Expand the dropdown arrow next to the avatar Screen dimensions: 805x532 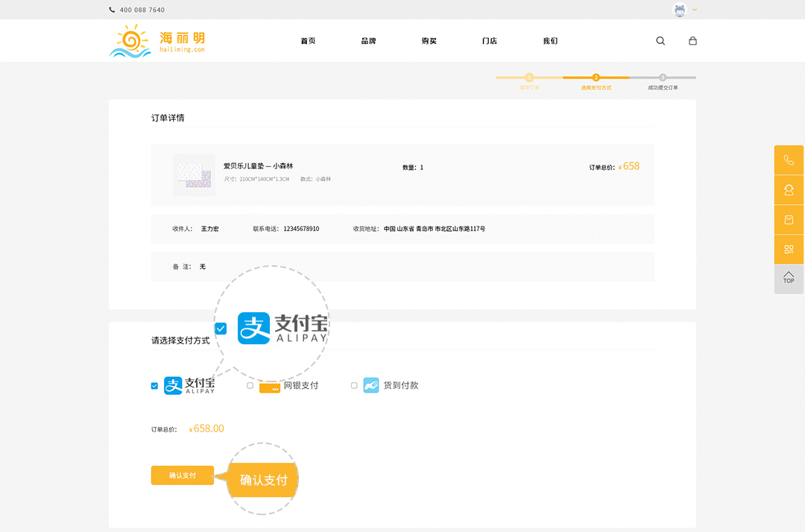tap(694, 10)
